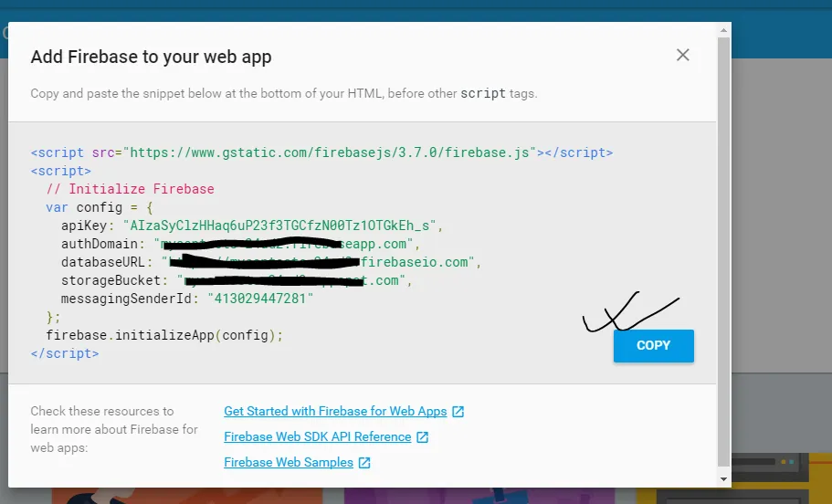Open Get Started with Firebase for Web Apps

click(x=335, y=411)
